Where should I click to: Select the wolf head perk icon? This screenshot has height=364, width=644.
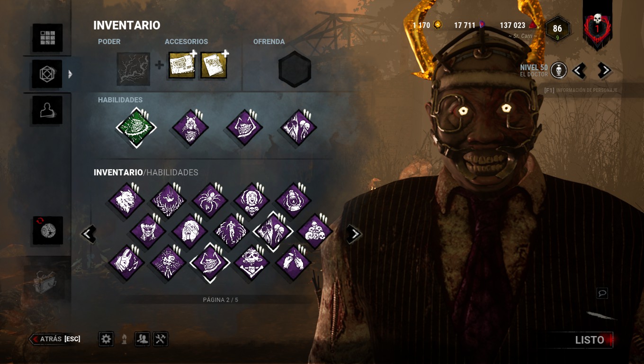pyautogui.click(x=126, y=200)
